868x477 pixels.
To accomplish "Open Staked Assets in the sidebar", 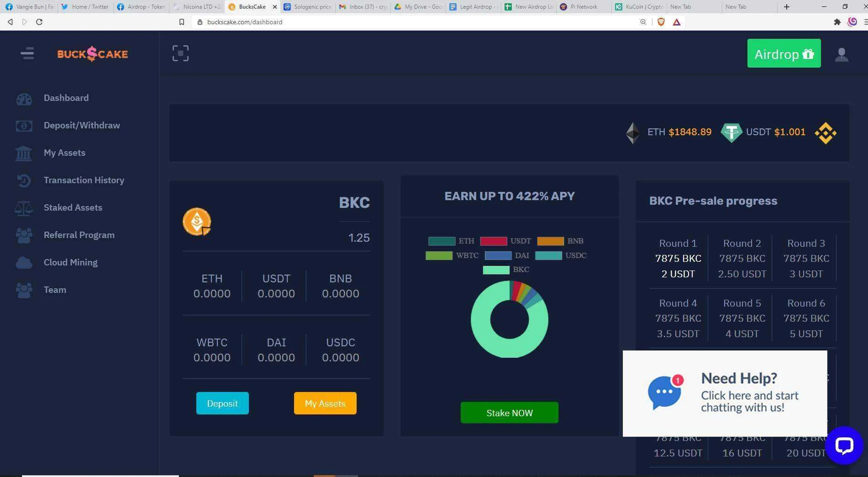I will [x=73, y=208].
